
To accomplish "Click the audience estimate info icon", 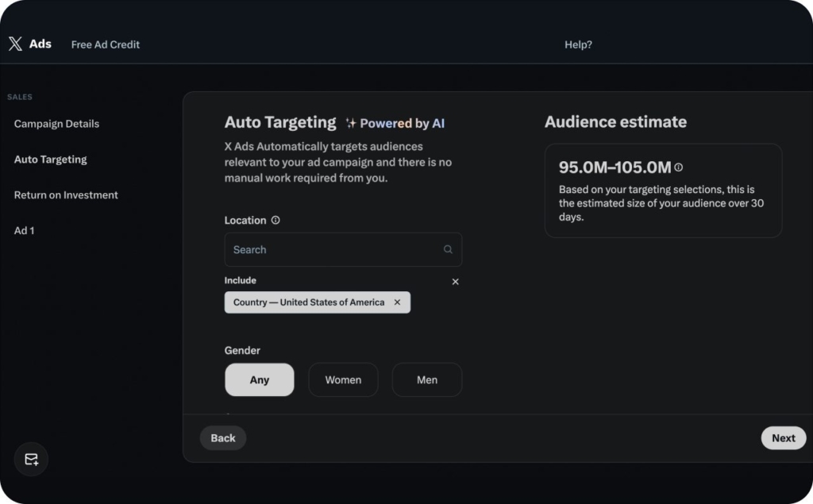I will (679, 167).
